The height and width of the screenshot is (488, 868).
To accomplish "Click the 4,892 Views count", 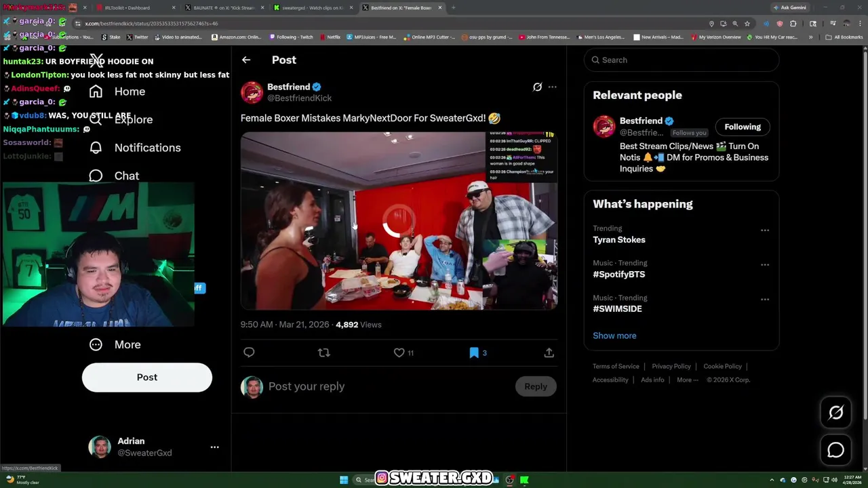I will click(359, 325).
